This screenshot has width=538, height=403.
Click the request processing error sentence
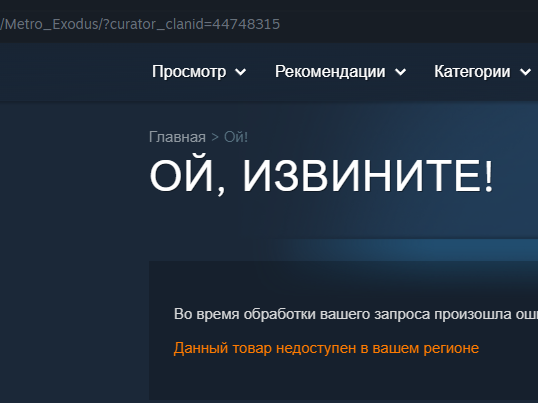[x=356, y=314]
